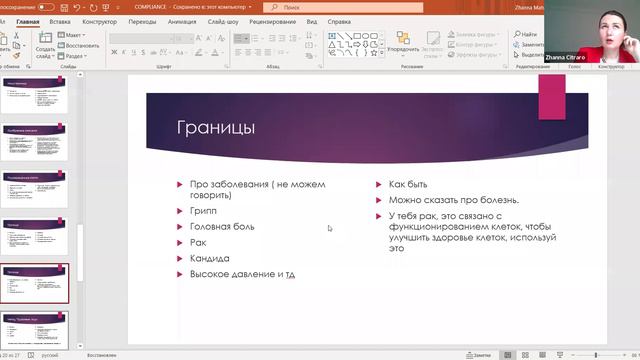Switch to reading view
This screenshot has height=360, width=640.
pos(542,355)
